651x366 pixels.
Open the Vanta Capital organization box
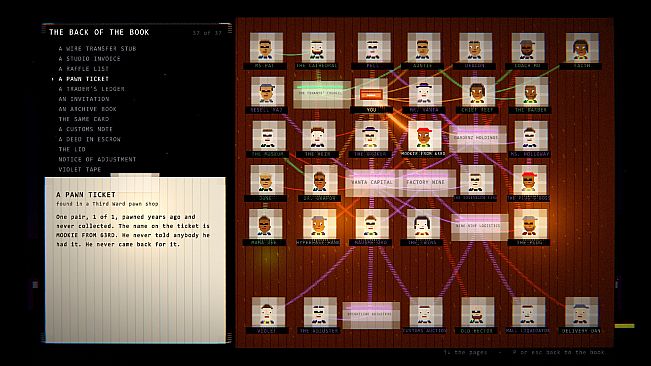pos(371,183)
